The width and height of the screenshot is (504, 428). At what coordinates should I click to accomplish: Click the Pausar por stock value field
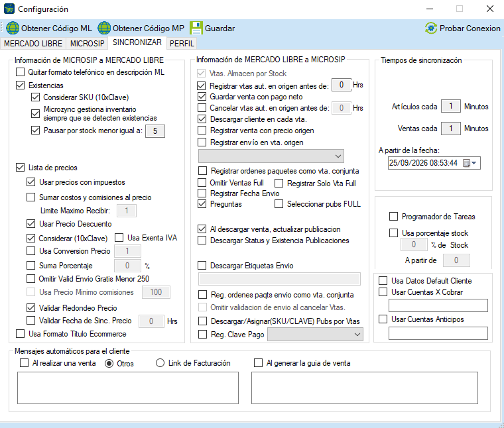point(155,131)
